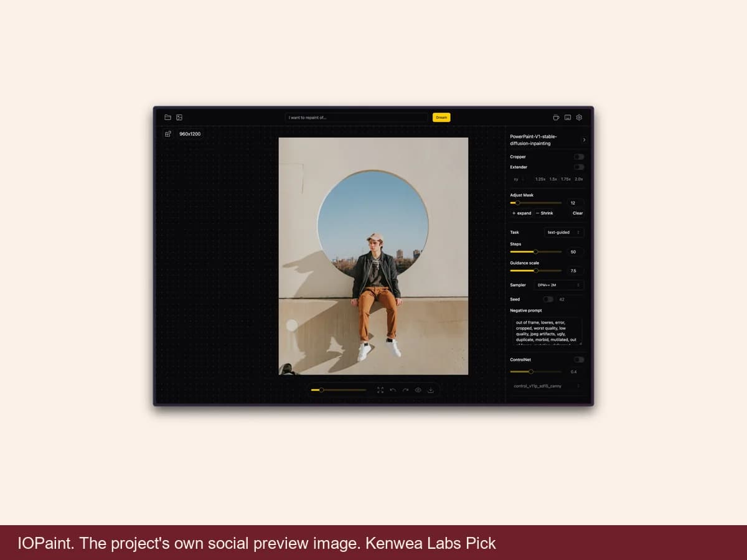Open the settings gear icon
This screenshot has width=747, height=560.
pos(579,117)
